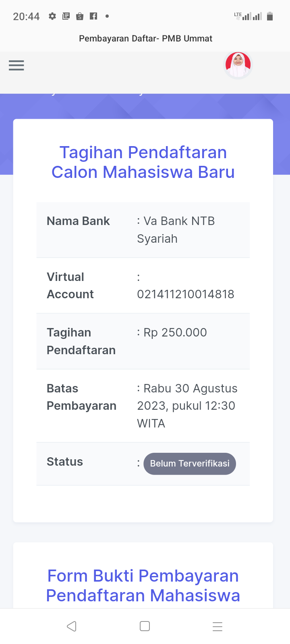Open the hamburger navigation menu
Viewport: 290px width, 644px height.
17,65
